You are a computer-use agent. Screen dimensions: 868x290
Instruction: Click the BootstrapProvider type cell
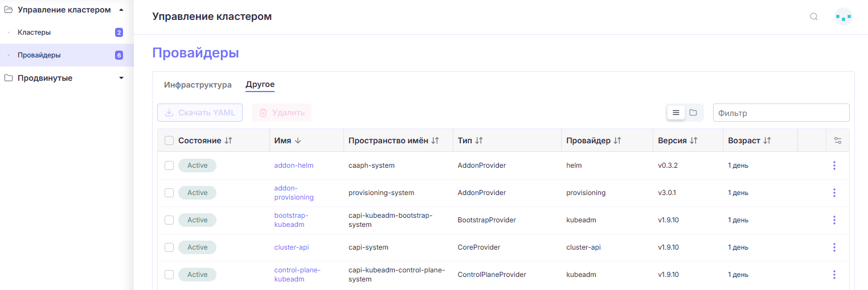pos(487,220)
